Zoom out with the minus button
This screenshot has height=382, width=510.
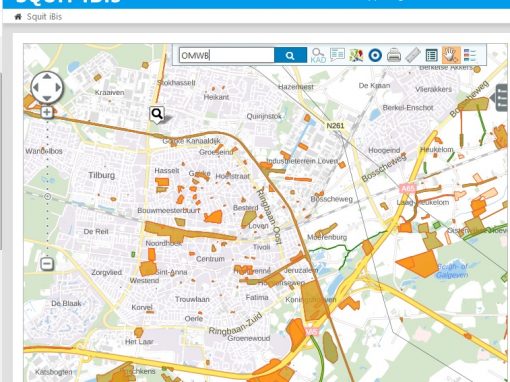[47, 264]
